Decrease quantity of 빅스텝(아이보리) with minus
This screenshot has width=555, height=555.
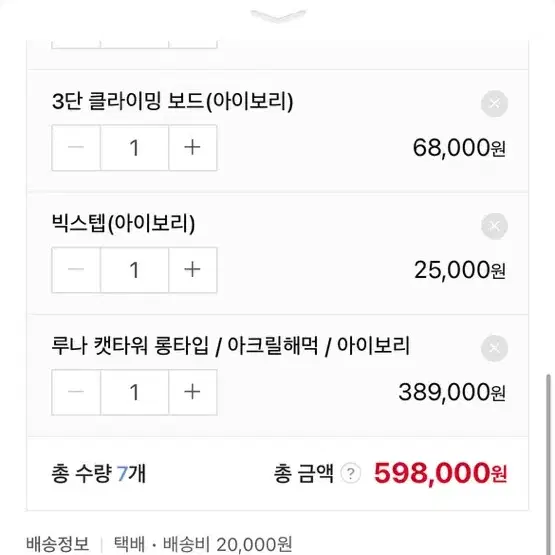(76, 270)
